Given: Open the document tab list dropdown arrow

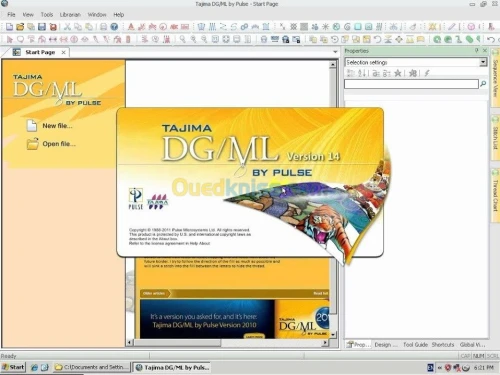Looking at the screenshot, I should point(335,52).
